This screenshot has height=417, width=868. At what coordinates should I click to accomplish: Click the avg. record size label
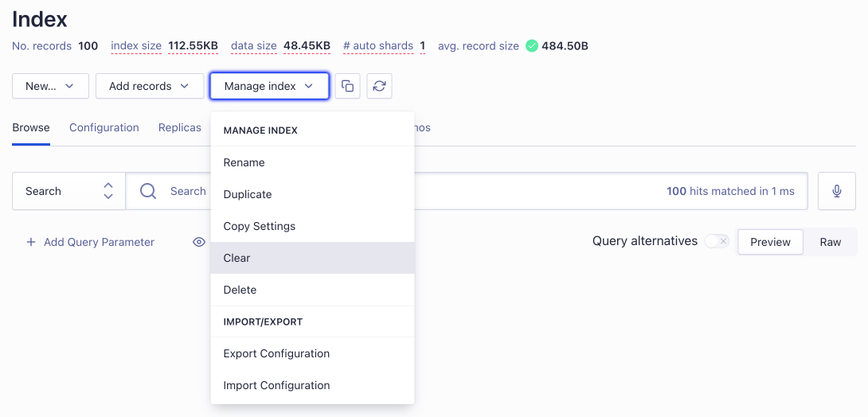point(479,46)
